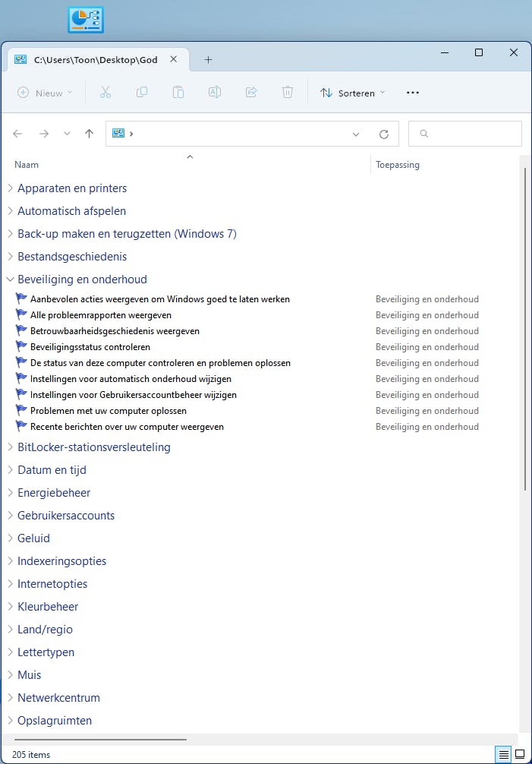The image size is (532, 764).
Task: Select the Netwerkcentrum group heading
Action: pyautogui.click(x=59, y=698)
